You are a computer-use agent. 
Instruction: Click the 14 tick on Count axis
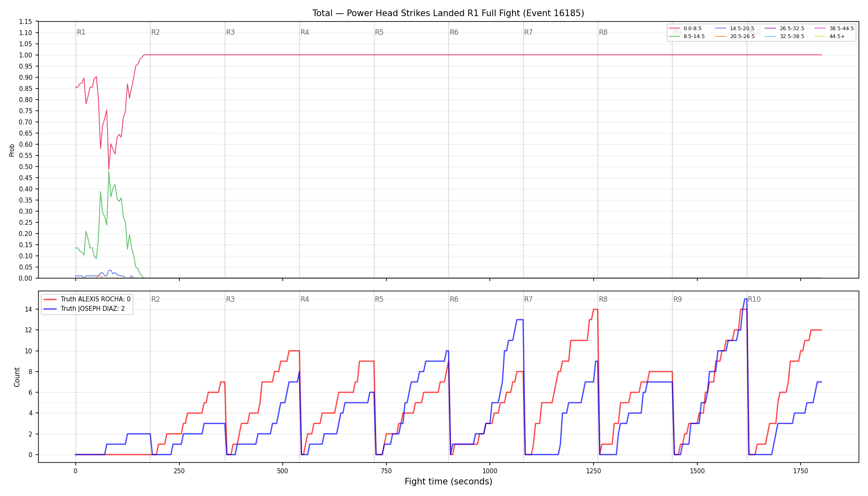tap(29, 309)
